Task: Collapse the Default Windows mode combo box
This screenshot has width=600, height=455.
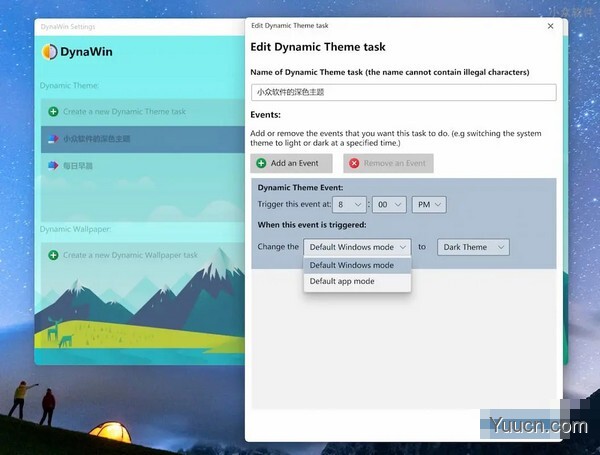Action: pyautogui.click(x=357, y=247)
